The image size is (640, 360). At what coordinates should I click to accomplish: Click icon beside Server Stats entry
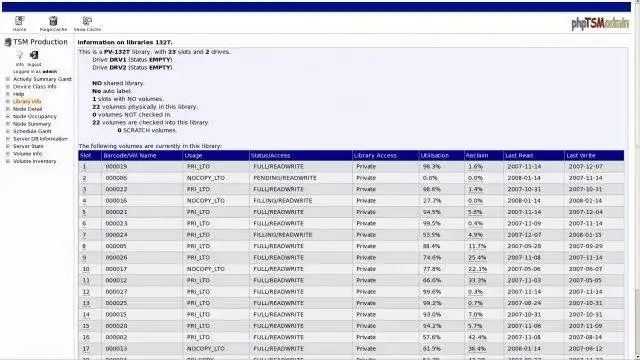coord(8,146)
